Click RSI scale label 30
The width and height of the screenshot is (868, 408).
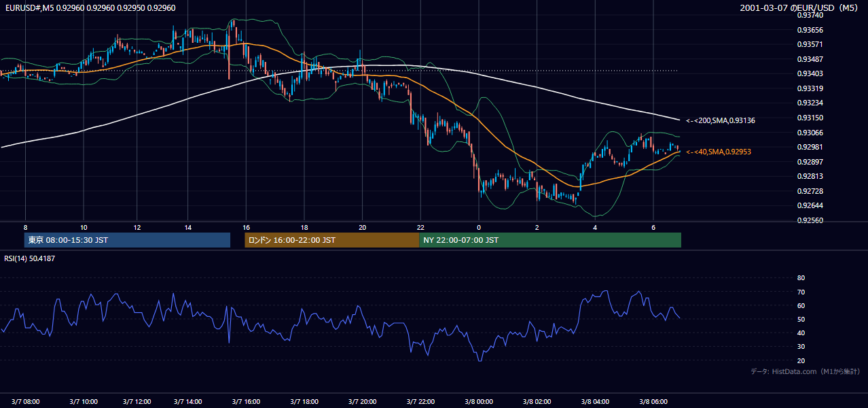point(801,347)
